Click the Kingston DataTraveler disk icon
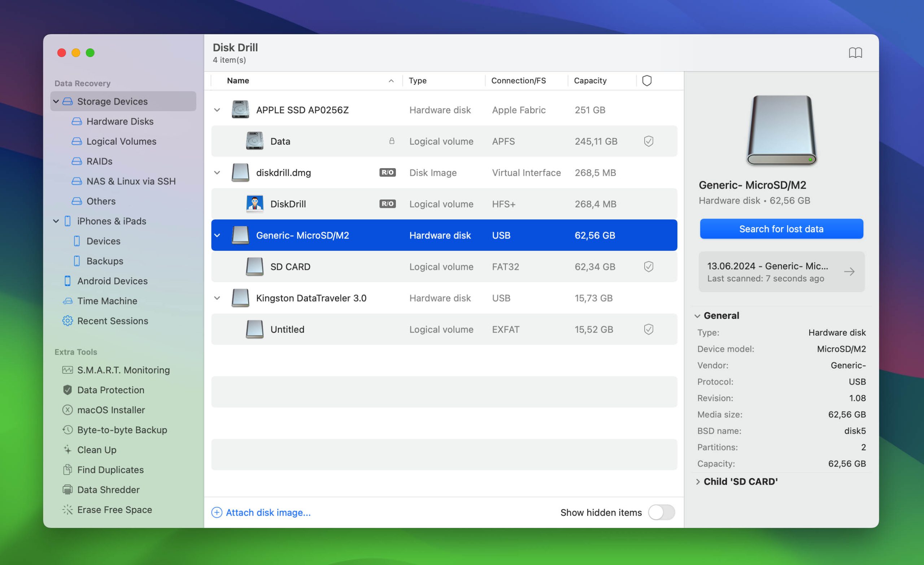Image resolution: width=924 pixels, height=565 pixels. point(240,298)
